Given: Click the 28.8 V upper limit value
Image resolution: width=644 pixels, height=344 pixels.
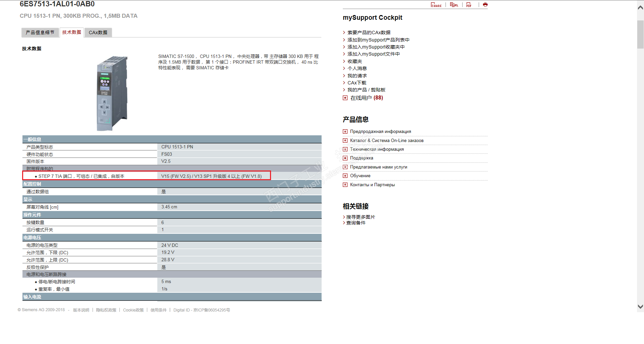Looking at the screenshot, I should (168, 260).
